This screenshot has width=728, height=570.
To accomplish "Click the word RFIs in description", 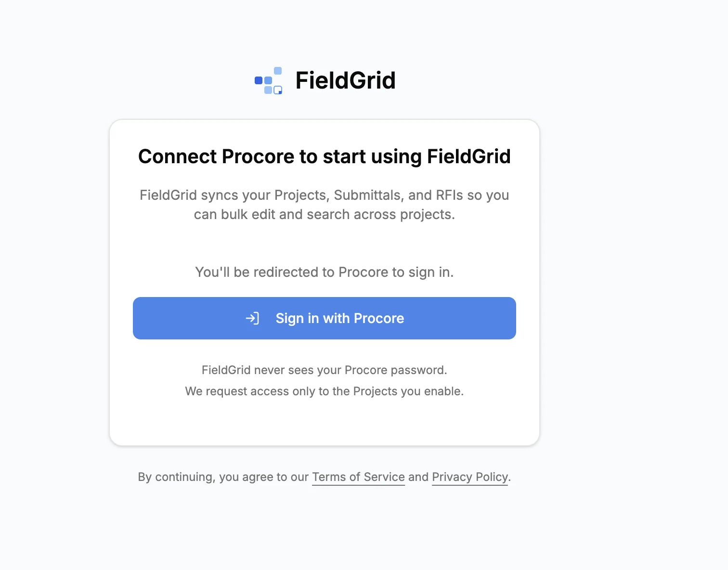I will coord(449,195).
